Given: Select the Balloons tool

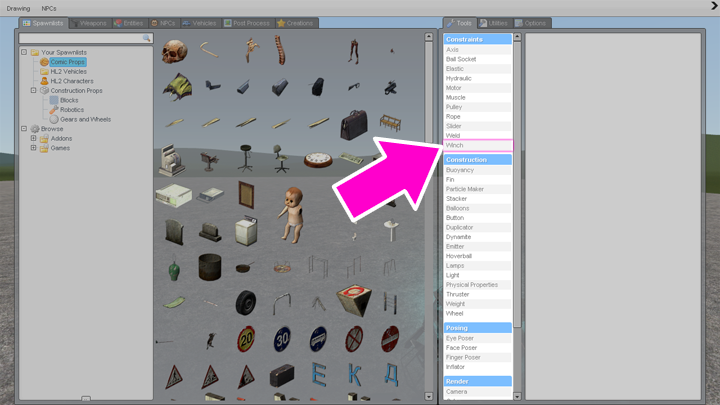Looking at the screenshot, I should 478,208.
